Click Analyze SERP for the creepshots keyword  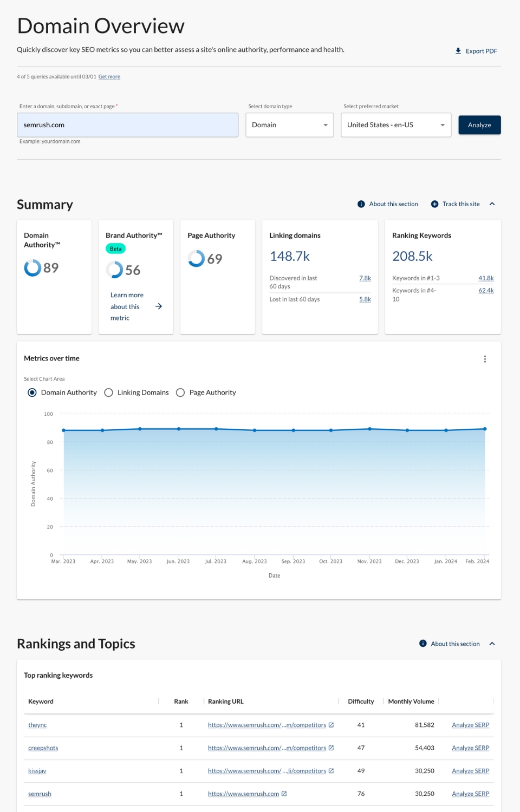point(470,748)
